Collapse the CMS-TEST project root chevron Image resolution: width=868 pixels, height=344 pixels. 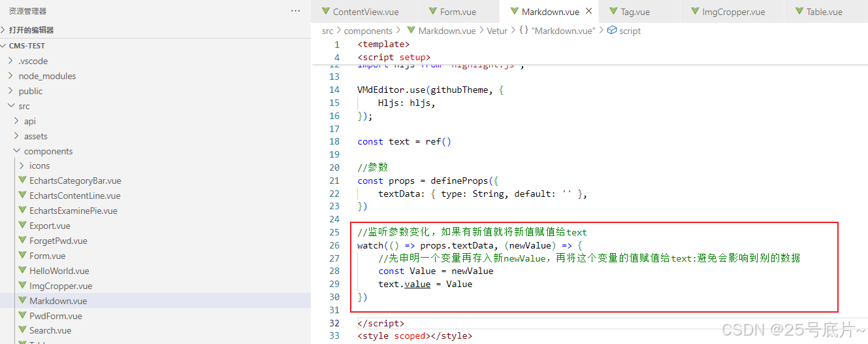(4, 46)
